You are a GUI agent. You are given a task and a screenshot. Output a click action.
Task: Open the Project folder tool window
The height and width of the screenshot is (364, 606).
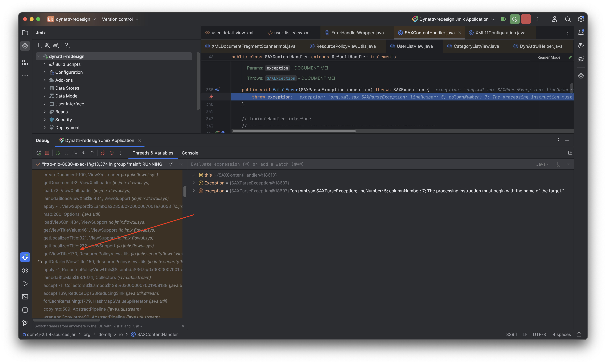25,33
